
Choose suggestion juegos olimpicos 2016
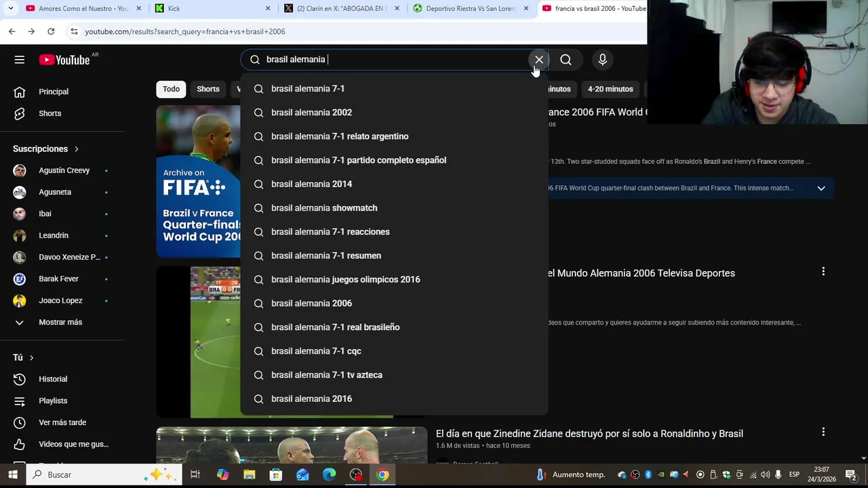tap(394, 279)
